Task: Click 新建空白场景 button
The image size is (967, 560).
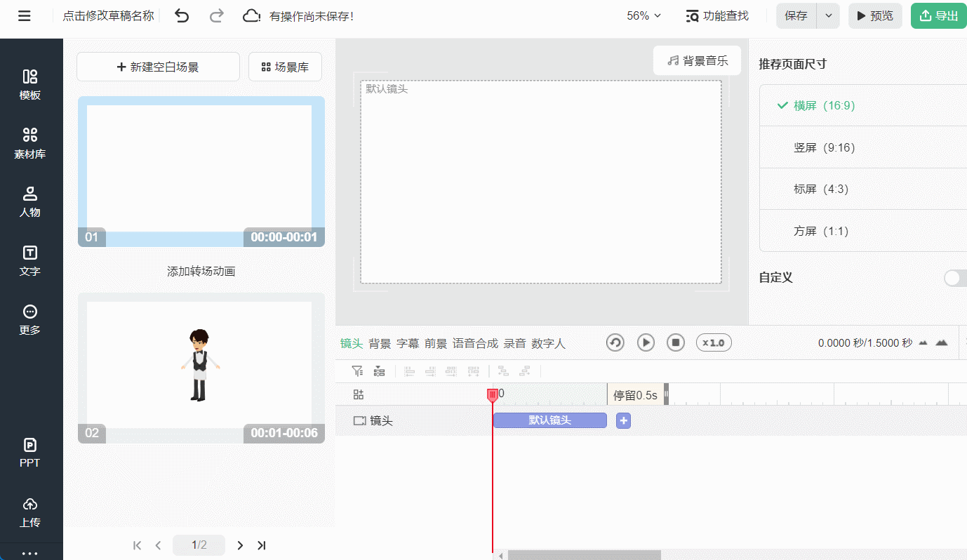Action: (x=158, y=67)
